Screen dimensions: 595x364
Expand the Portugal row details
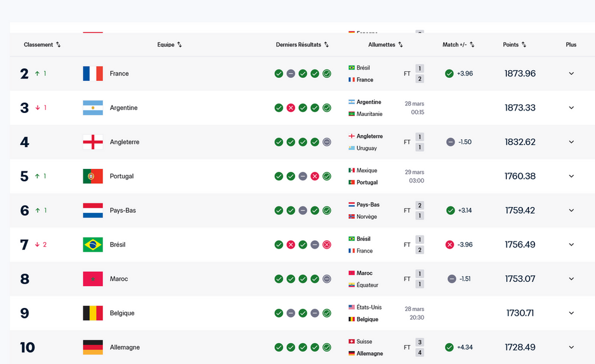[x=571, y=176]
